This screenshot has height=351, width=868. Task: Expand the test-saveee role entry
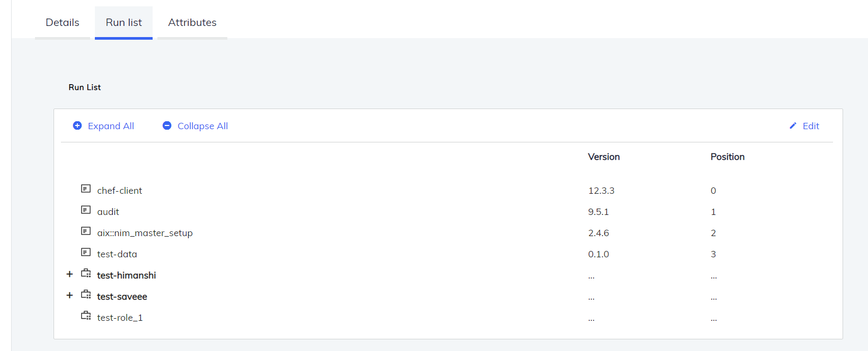(x=69, y=295)
